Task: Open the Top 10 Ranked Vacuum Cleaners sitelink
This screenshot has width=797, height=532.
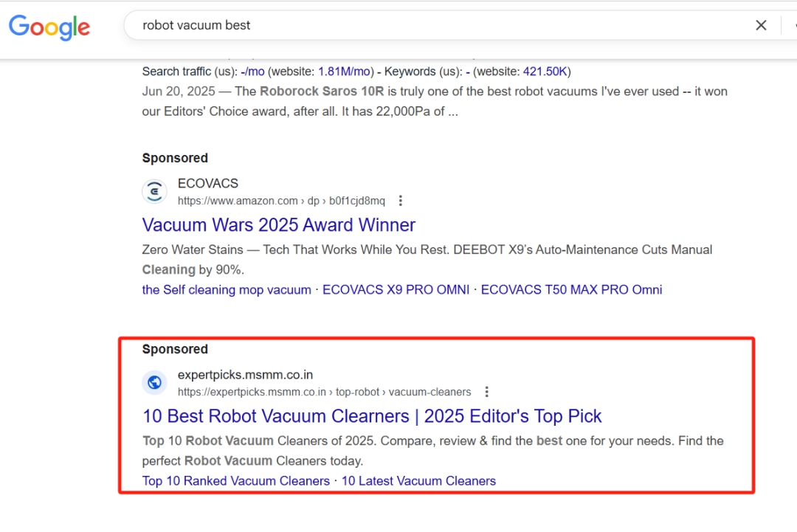Action: tap(236, 480)
